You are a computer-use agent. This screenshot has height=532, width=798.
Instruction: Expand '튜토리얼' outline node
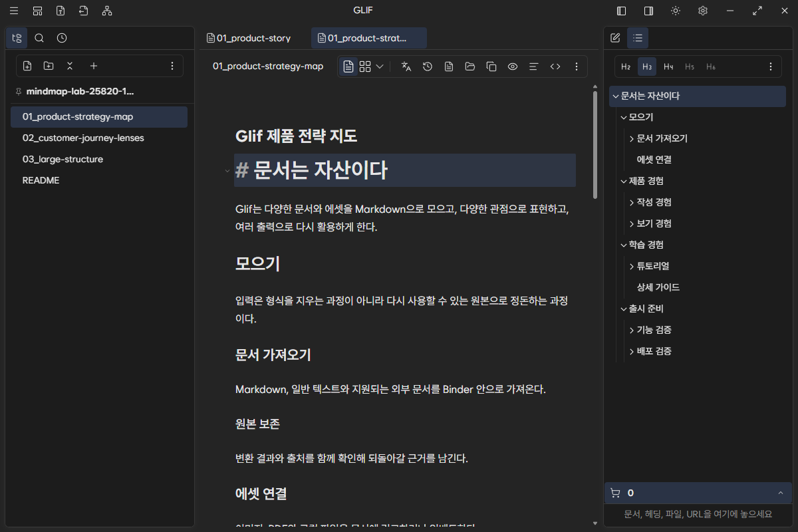click(x=632, y=266)
